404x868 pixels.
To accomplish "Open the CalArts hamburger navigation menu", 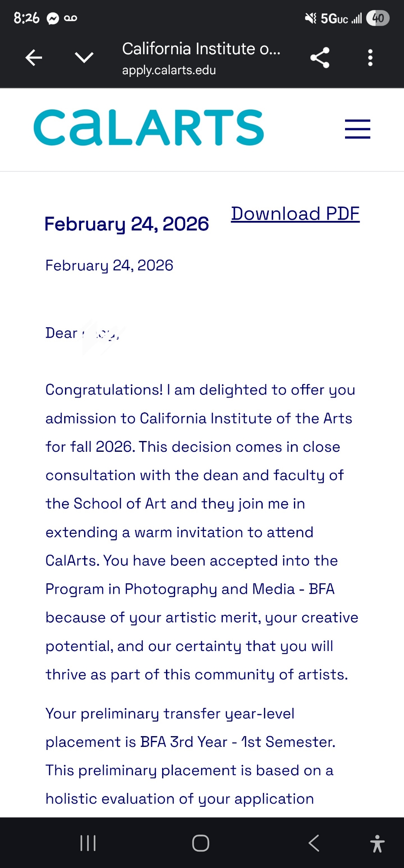I will (x=357, y=129).
